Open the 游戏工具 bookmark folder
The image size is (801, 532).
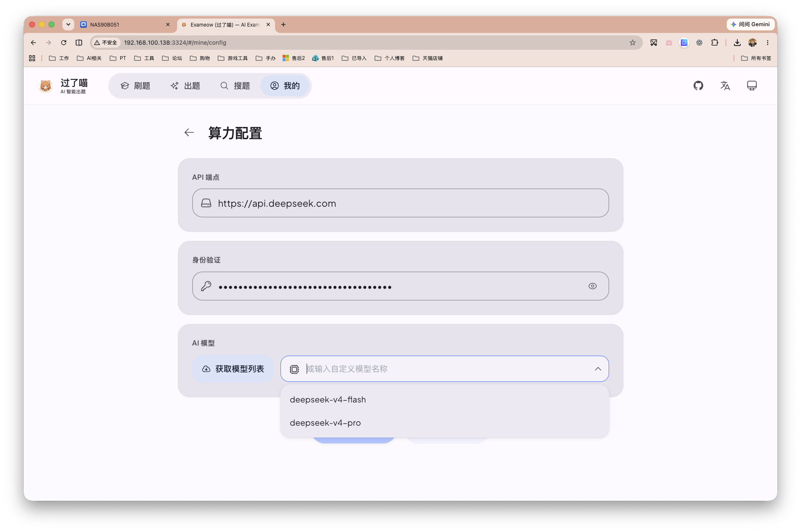point(233,58)
